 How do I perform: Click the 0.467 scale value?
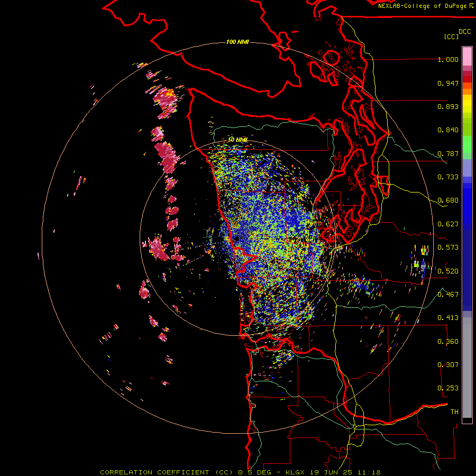point(448,295)
